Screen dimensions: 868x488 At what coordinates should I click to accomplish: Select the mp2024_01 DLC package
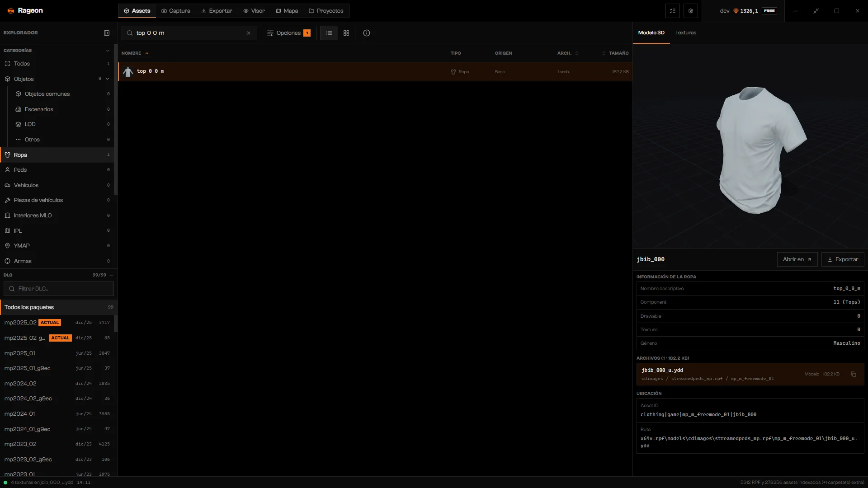point(57,414)
